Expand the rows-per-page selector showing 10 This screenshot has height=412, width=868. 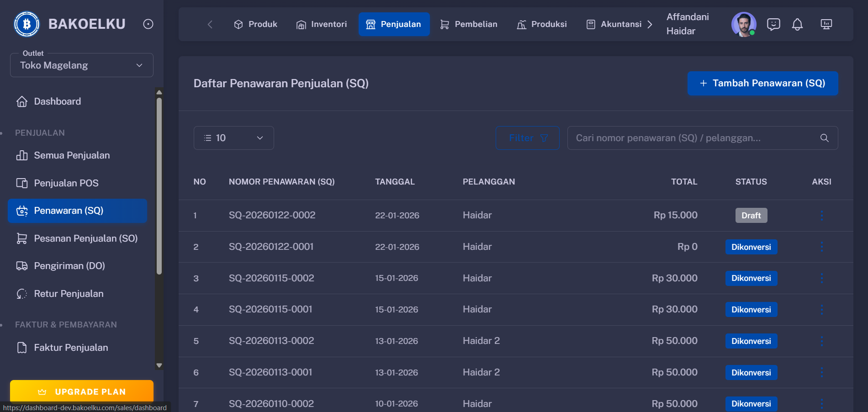tap(233, 137)
